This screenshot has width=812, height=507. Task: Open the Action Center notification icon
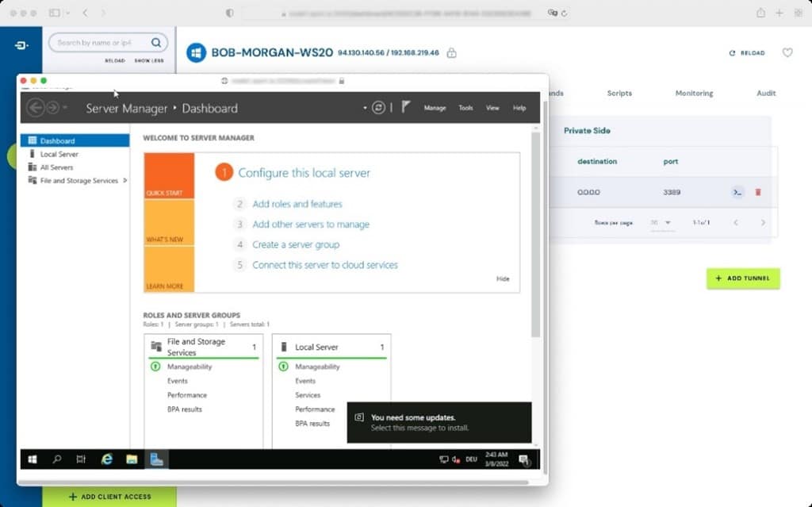524,459
